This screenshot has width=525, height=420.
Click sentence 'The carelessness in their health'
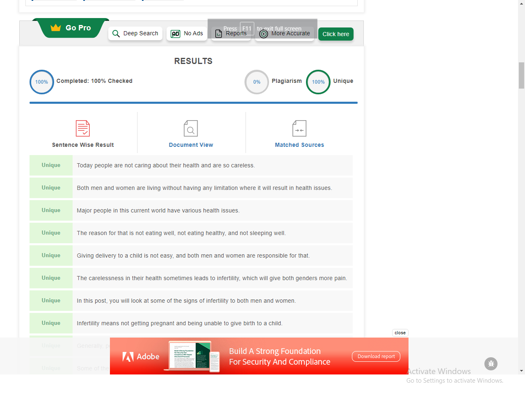click(x=212, y=278)
